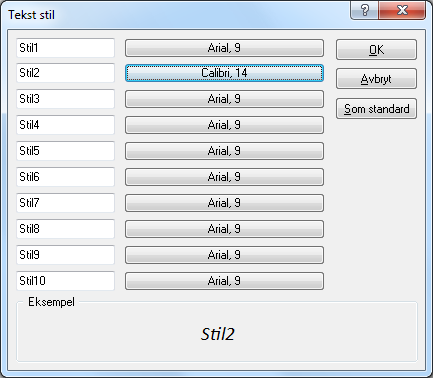
Task: Open font button next to Stil8
Action: [x=224, y=229]
